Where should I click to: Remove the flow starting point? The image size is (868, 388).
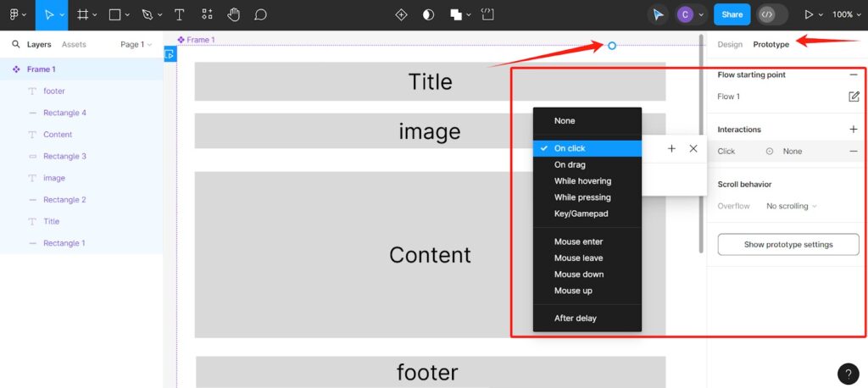[854, 75]
